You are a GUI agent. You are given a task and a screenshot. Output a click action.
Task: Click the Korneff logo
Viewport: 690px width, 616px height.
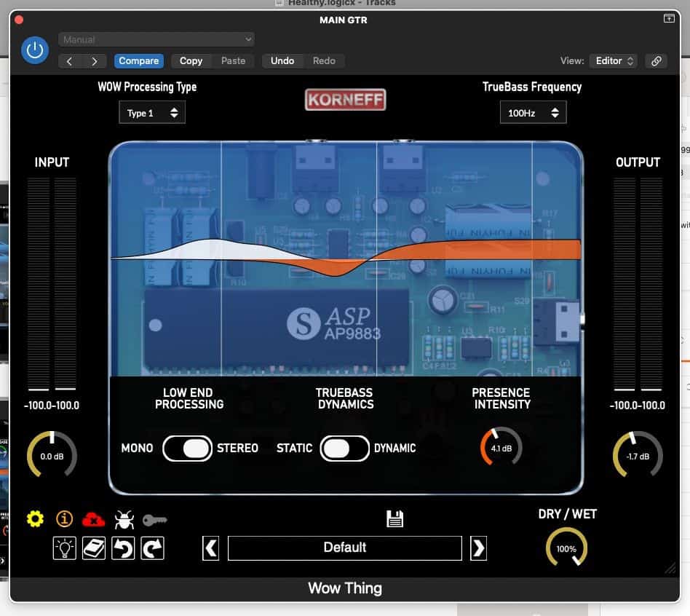(345, 100)
